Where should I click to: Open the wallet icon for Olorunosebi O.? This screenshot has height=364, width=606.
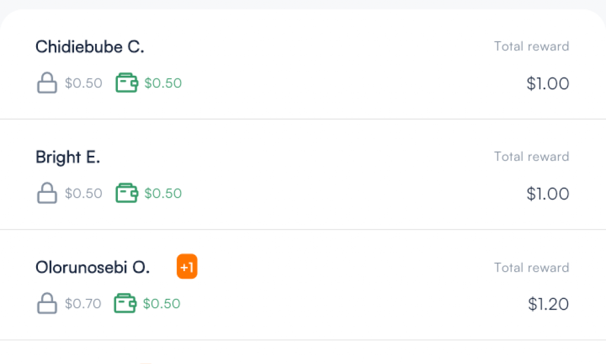tap(125, 304)
